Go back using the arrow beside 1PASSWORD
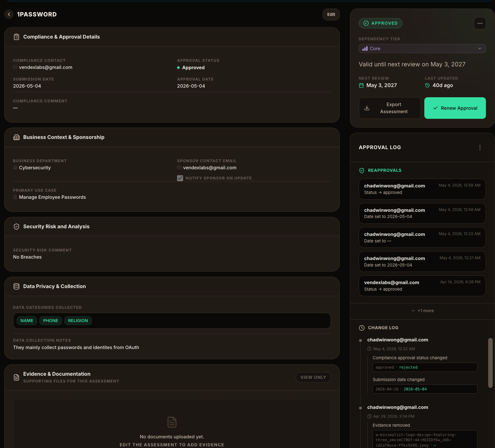 coord(9,14)
